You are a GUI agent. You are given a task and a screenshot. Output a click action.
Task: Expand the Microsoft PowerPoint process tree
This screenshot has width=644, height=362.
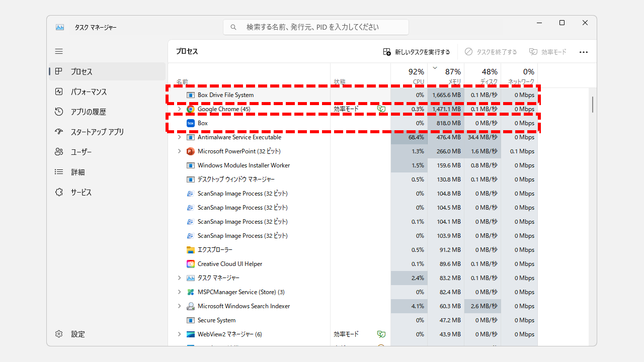click(180, 151)
